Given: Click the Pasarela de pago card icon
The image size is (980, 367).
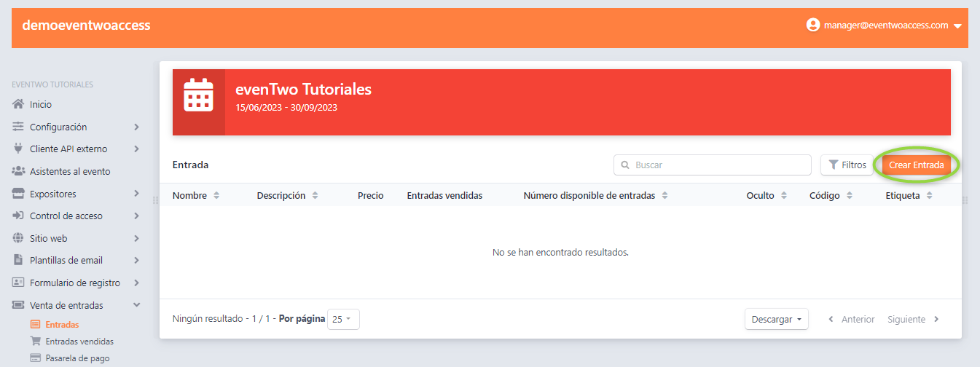Looking at the screenshot, I should [x=35, y=358].
